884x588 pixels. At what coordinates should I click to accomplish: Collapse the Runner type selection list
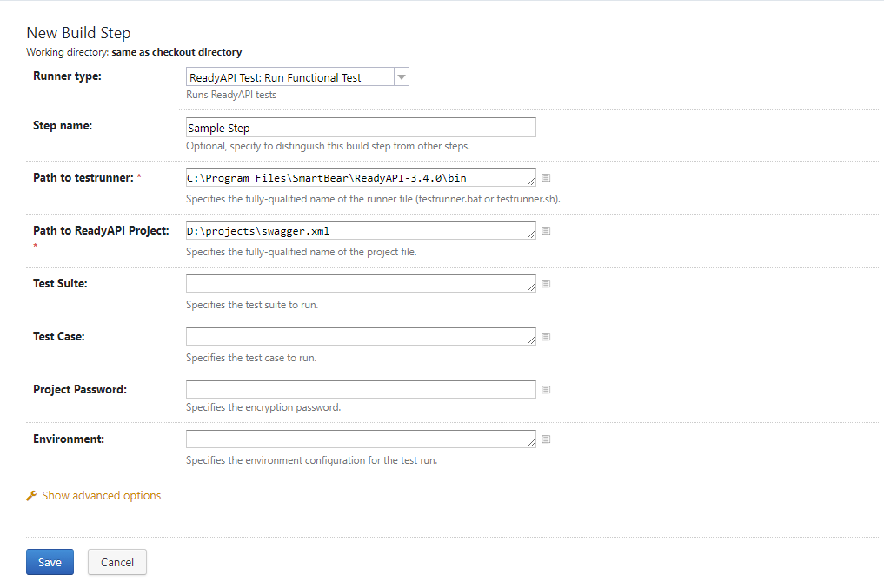click(401, 76)
